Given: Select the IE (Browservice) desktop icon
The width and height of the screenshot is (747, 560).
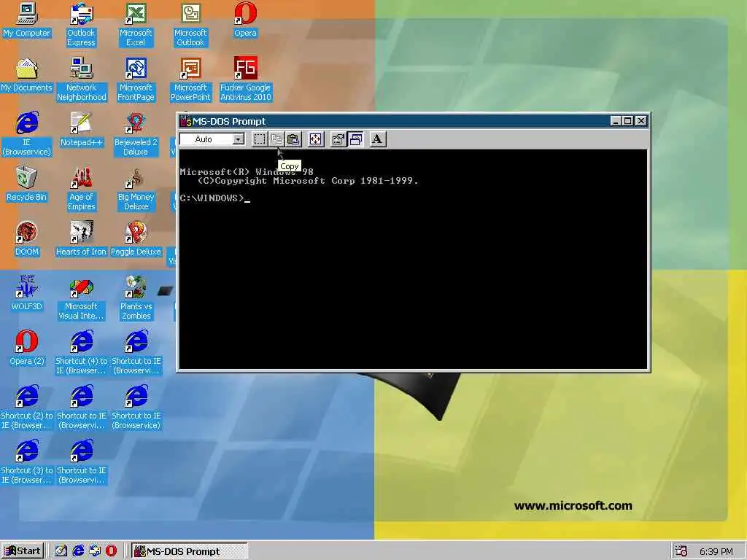Looking at the screenshot, I should (x=27, y=134).
